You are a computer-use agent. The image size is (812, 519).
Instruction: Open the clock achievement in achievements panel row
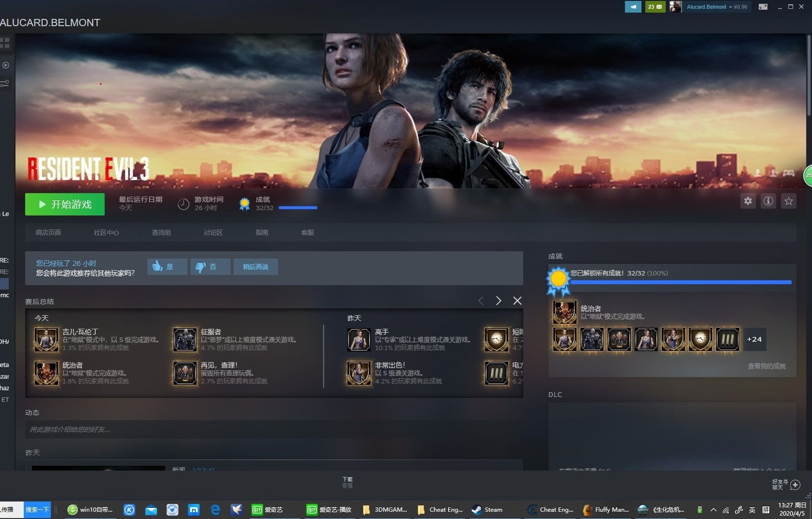700,339
